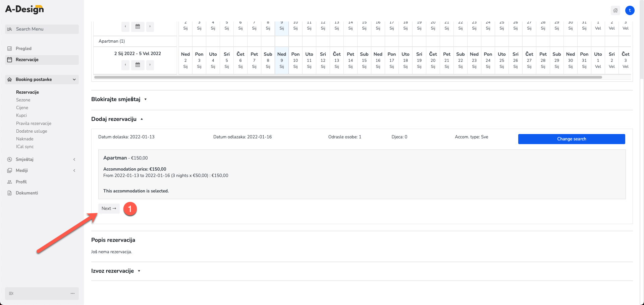Open the user avatar 't' menu

(630, 10)
